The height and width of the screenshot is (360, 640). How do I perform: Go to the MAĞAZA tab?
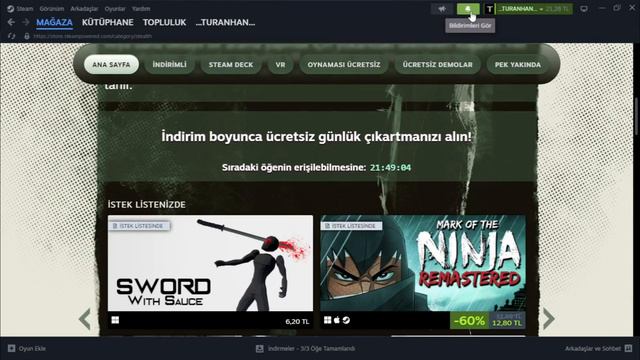(x=54, y=22)
